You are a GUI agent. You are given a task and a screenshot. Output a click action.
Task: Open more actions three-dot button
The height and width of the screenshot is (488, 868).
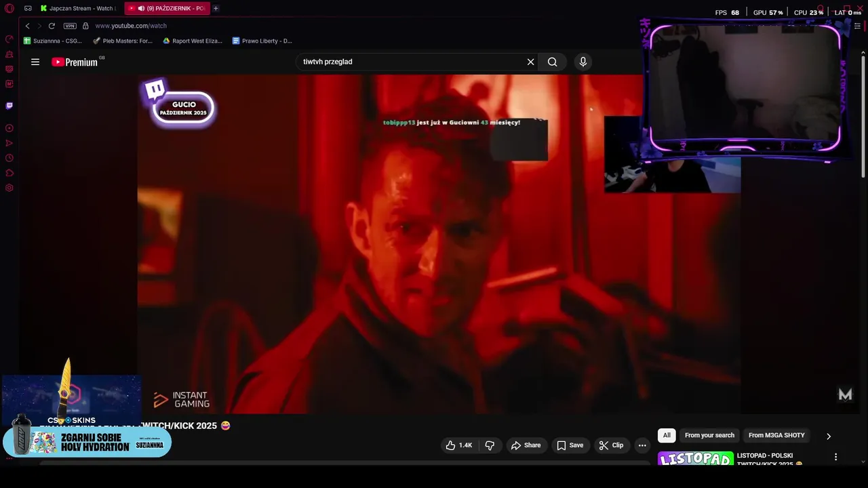(x=642, y=445)
